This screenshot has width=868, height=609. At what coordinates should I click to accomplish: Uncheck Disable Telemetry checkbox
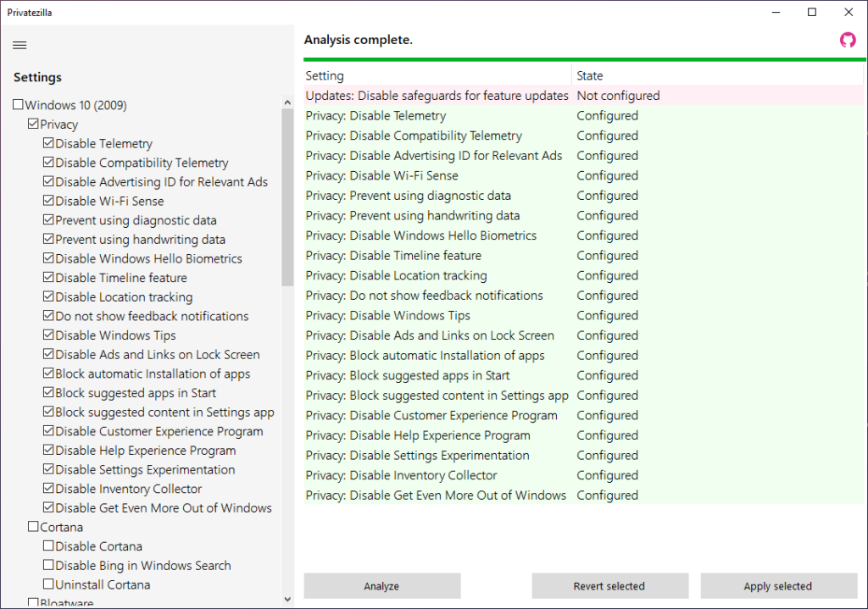point(49,144)
